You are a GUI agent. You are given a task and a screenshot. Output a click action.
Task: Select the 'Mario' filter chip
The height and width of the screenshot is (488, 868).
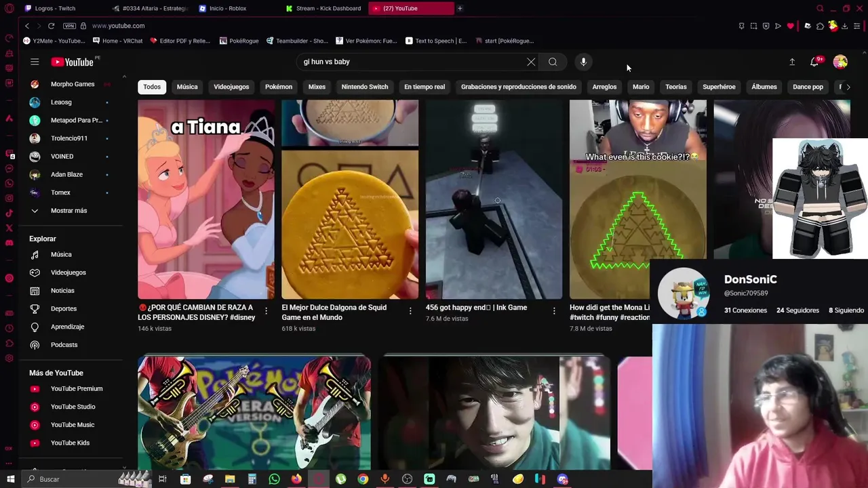(x=641, y=87)
